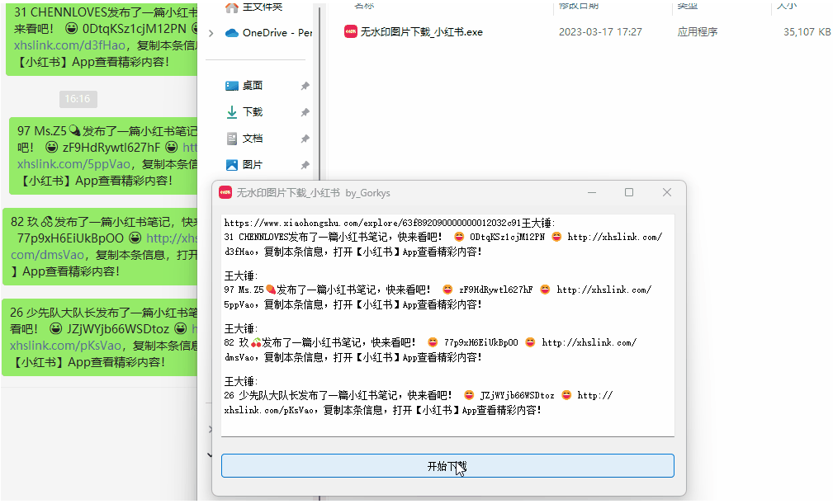Open xhslink.com/d3fHao link in chat message
The height and width of the screenshot is (504, 833).
coord(69,45)
